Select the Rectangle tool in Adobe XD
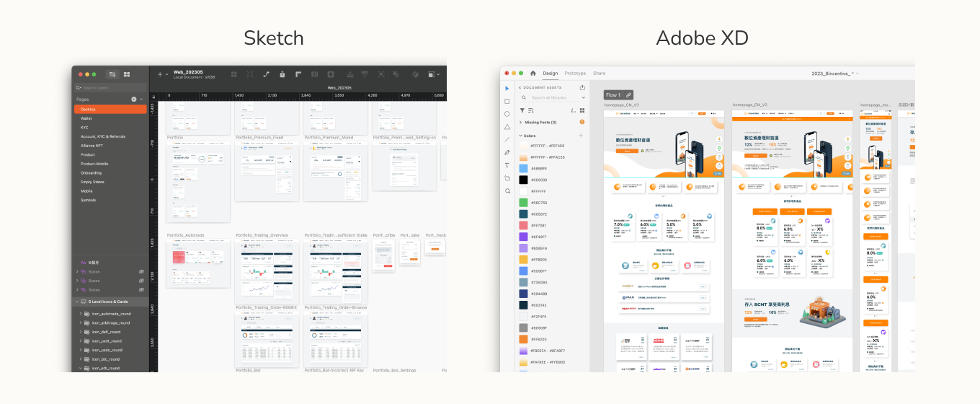 [507, 101]
